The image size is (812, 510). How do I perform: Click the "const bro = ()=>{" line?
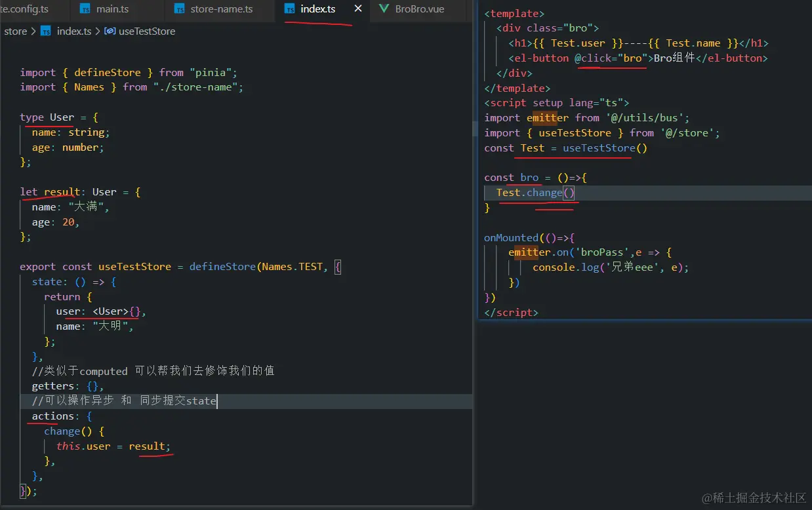(536, 178)
